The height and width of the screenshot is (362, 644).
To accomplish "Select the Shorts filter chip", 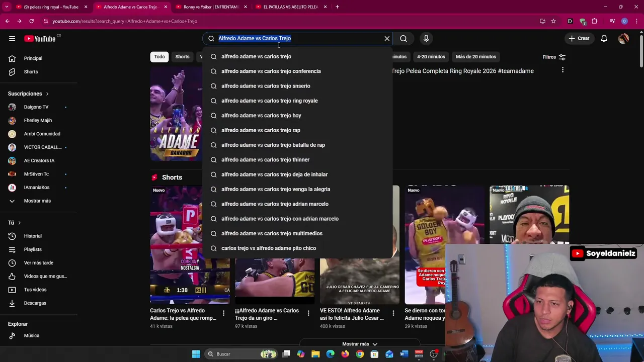I will [182, 57].
